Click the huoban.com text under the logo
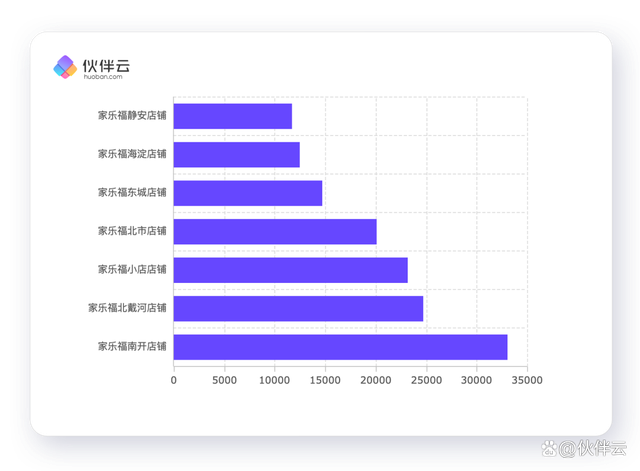Image resolution: width=640 pixels, height=471 pixels. 103,77
